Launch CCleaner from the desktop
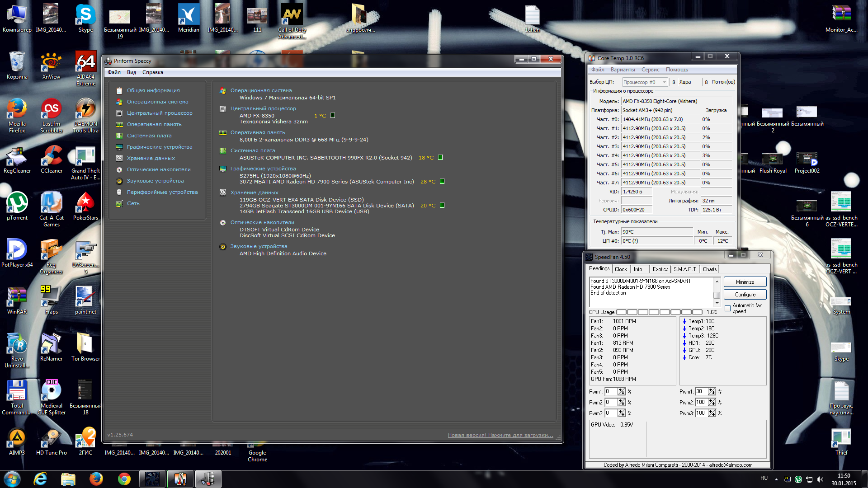Viewport: 868px width, 488px height. pyautogui.click(x=52, y=160)
